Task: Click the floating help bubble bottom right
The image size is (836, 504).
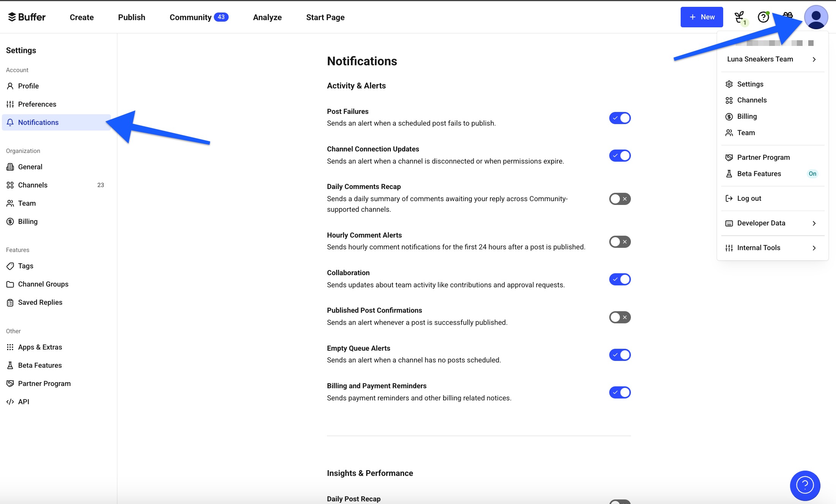Action: 805,486
